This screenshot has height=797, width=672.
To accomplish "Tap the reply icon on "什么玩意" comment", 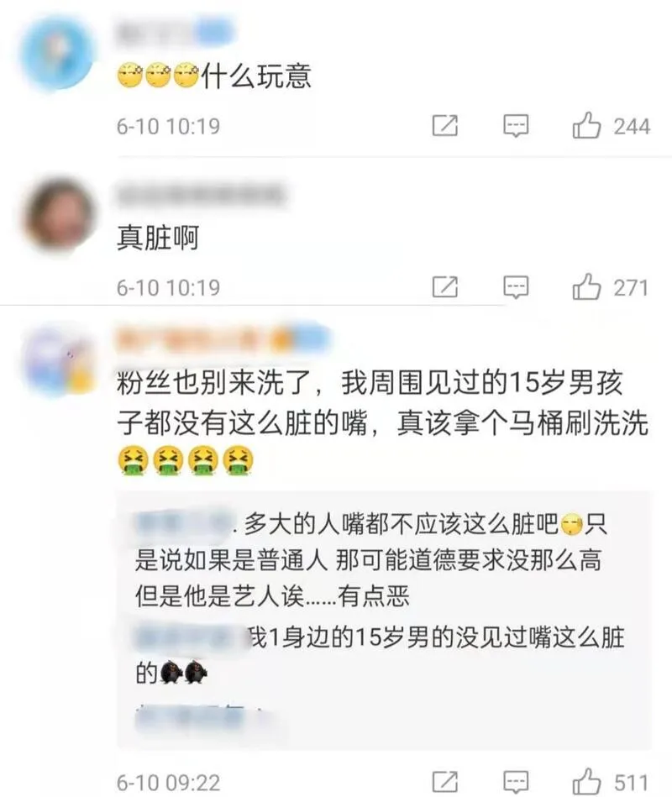I will pyautogui.click(x=516, y=125).
